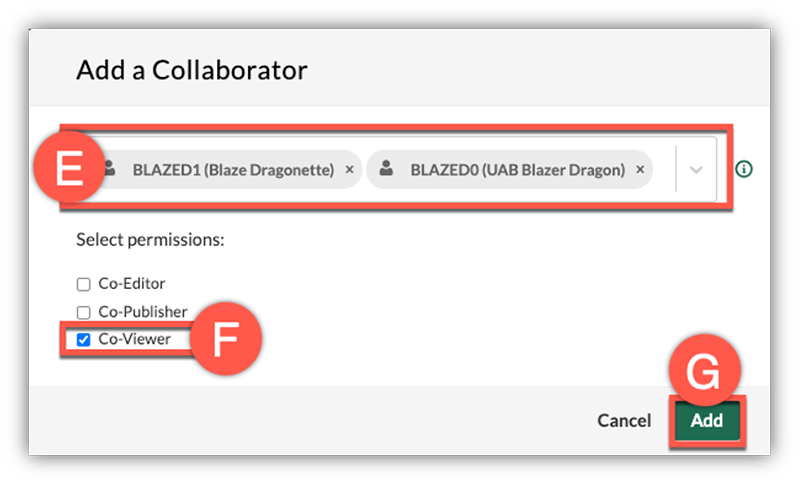Remove BLAZED0 (UAB Blazer Dragon) with its x
The height and width of the screenshot is (485, 800).
click(x=640, y=170)
